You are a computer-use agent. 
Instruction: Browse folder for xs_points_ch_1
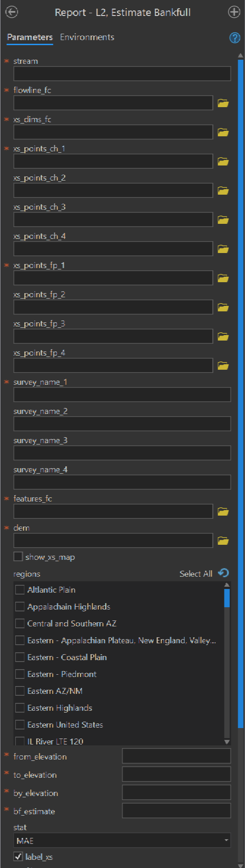(223, 161)
